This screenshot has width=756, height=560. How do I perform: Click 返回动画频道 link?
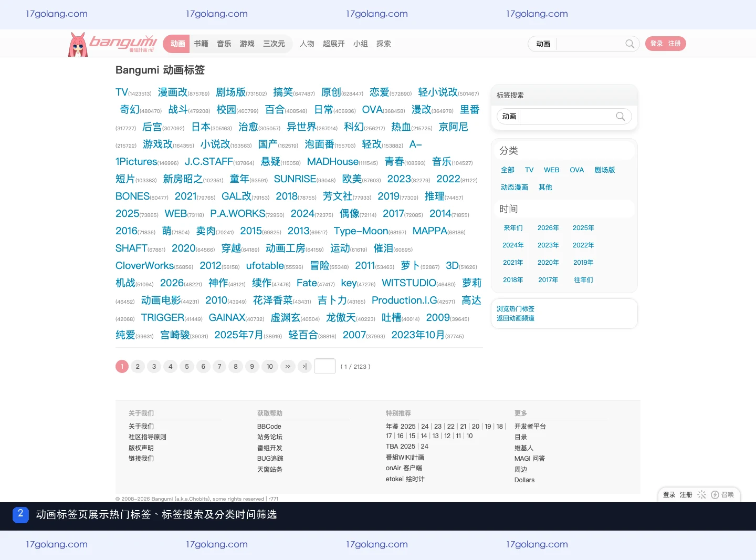point(516,318)
